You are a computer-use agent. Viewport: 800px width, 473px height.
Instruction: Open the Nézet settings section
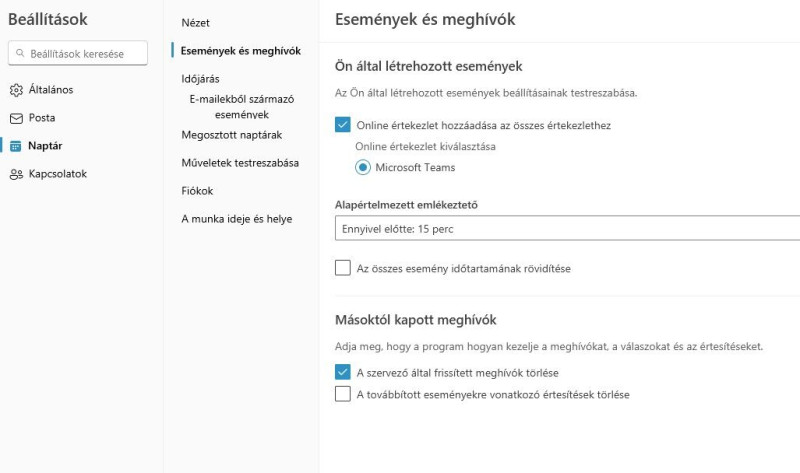(195, 22)
